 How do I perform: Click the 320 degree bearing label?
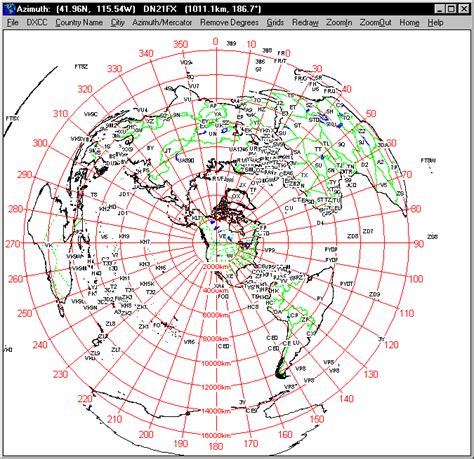coord(85,89)
